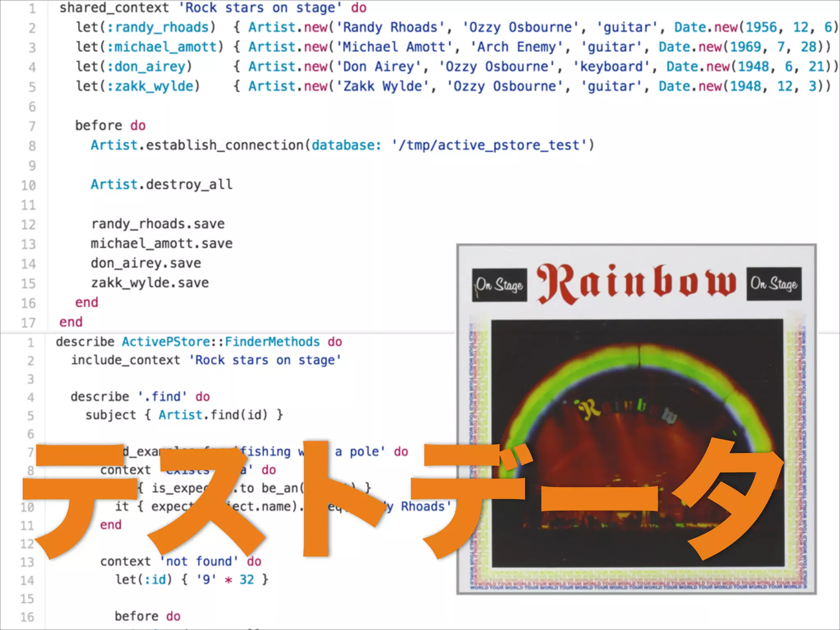840x630 pixels.
Task: Click the 'not found' context string
Action: click(x=199, y=561)
